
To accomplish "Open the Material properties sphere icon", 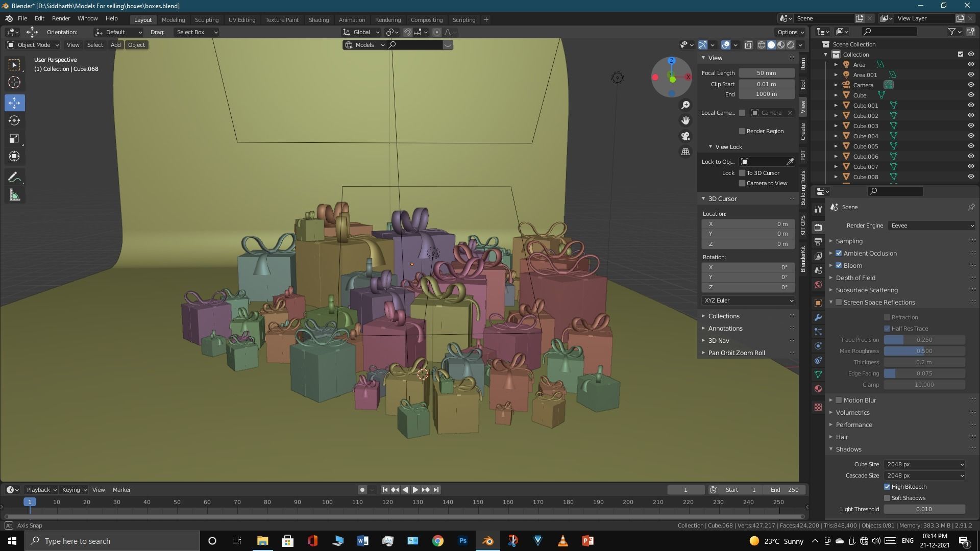I will pos(818,389).
